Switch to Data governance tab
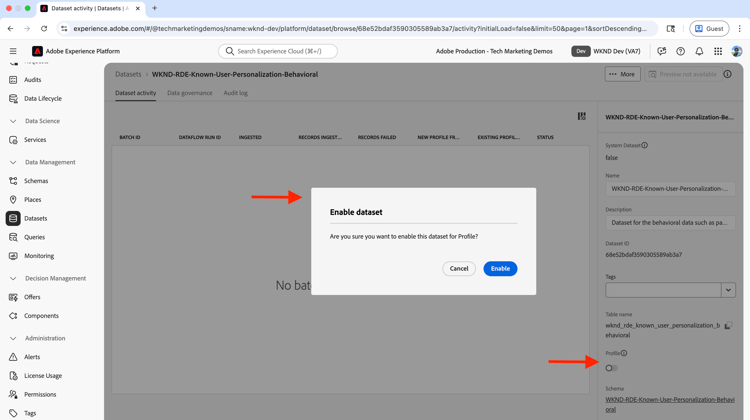The image size is (750, 420). pyautogui.click(x=189, y=93)
